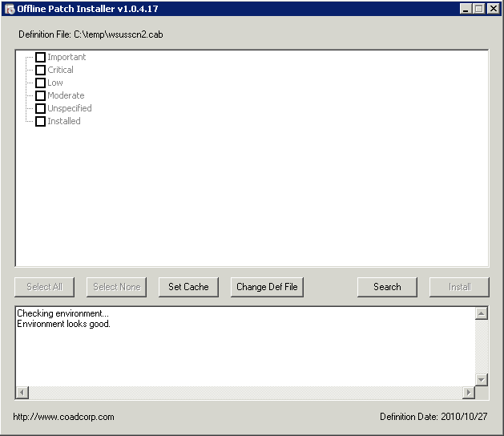Viewport: 504px width, 436px height.
Task: Tick the Critical severity checkbox
Action: click(x=40, y=70)
